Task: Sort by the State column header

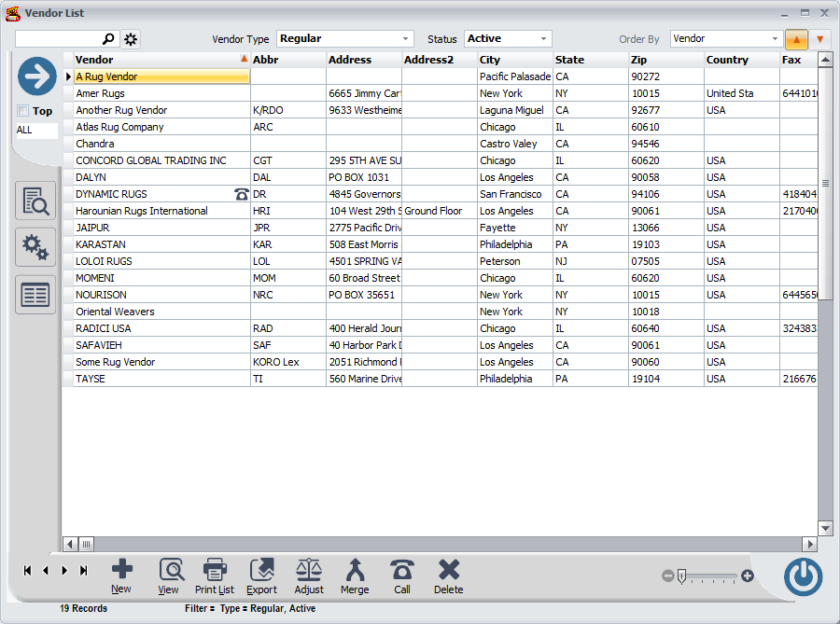Action: click(x=591, y=60)
